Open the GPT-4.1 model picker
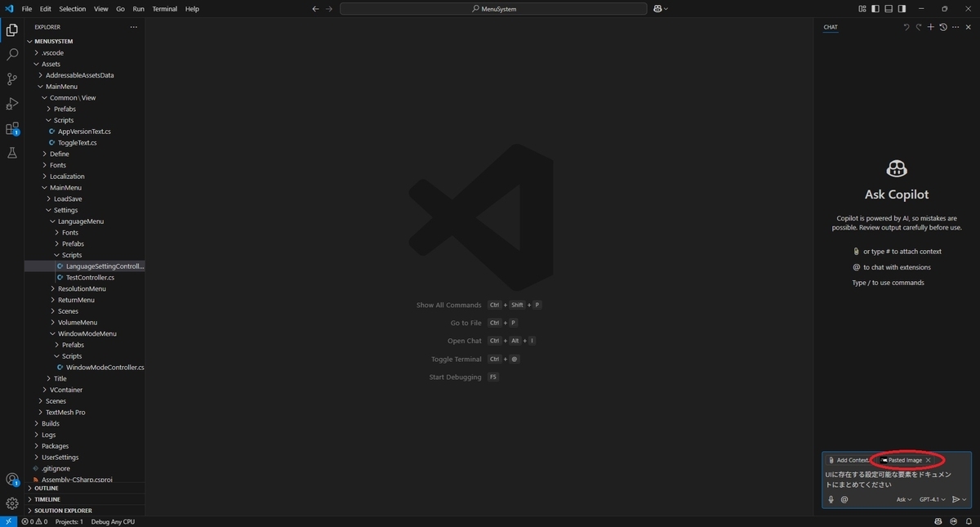Viewport: 980px width, 527px height. 932,499
